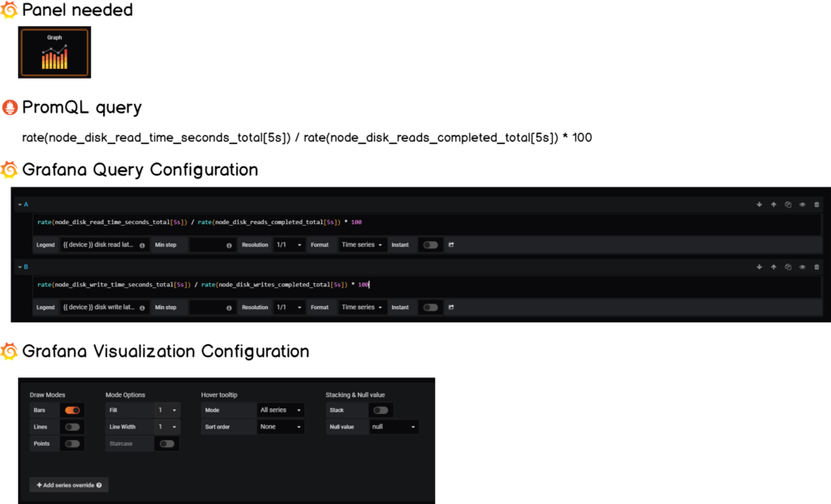This screenshot has width=831, height=504.
Task: Enable the Lines draw mode toggle
Action: [x=72, y=427]
